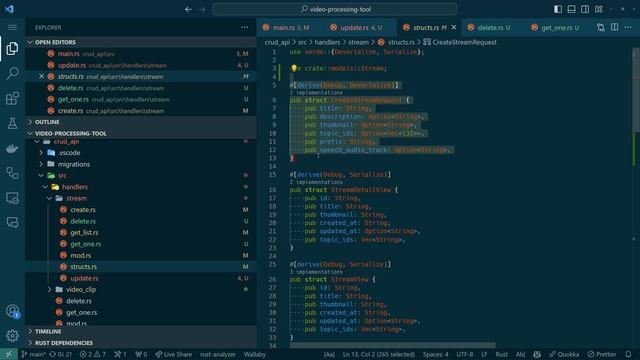Toggle the (Aa) status bar item
The image size is (640, 360).
tap(329, 354)
